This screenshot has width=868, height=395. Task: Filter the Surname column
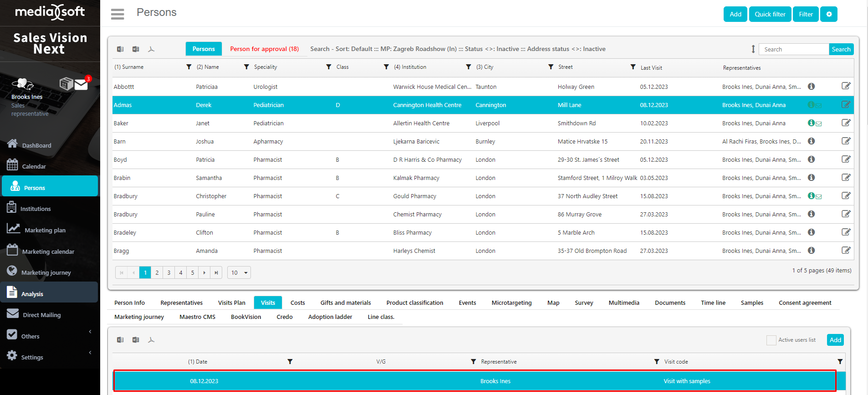pos(189,67)
